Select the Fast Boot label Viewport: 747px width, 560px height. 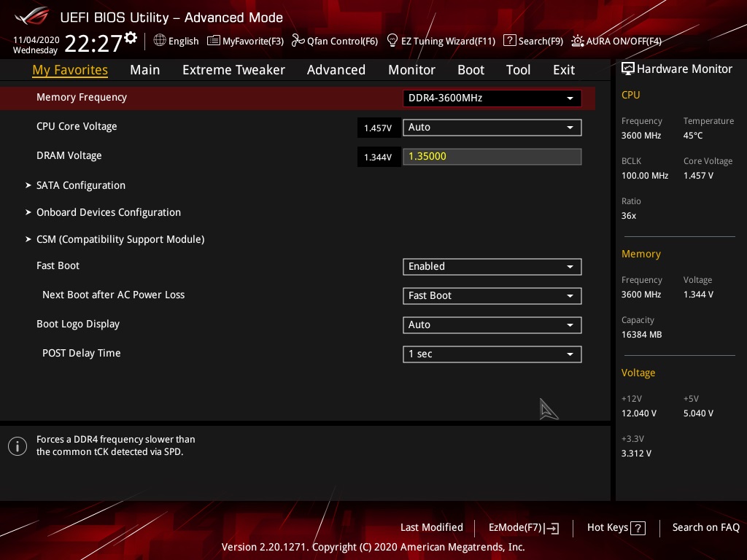pyautogui.click(x=58, y=265)
